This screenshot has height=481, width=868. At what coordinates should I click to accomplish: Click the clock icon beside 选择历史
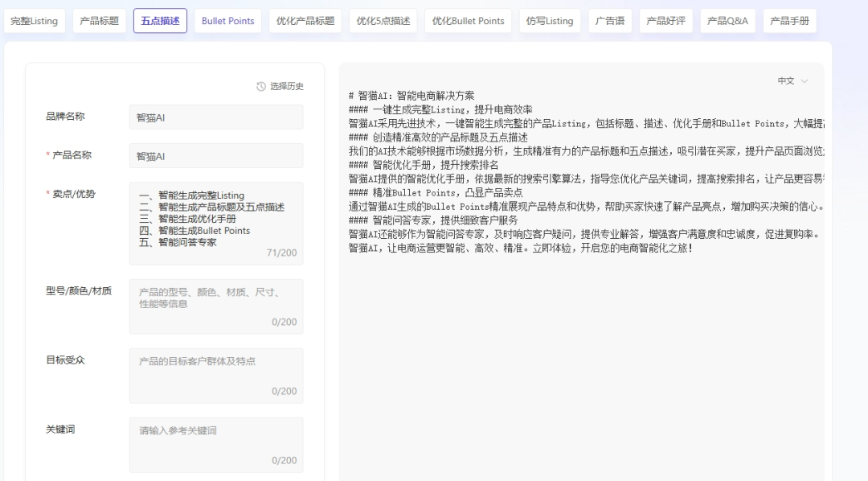tap(259, 85)
